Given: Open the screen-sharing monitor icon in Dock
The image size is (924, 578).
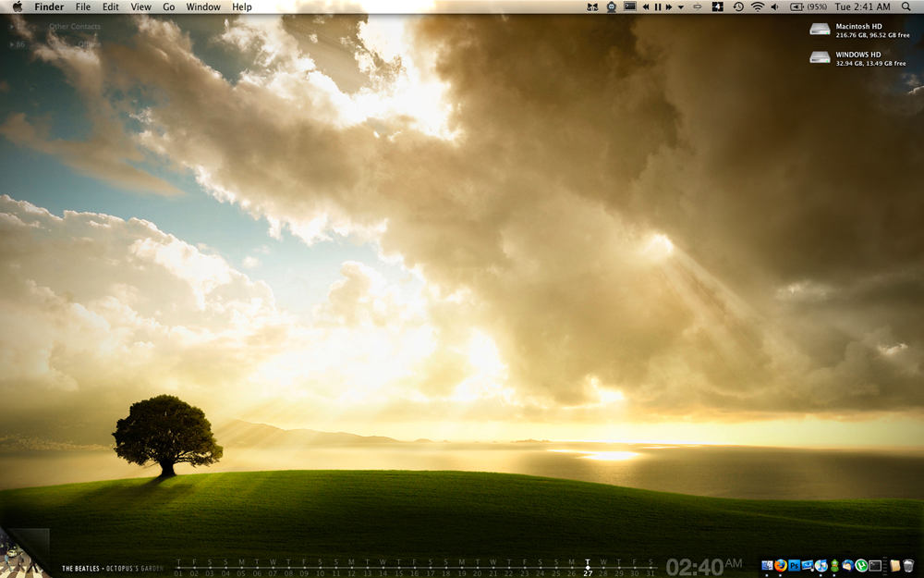Looking at the screenshot, I should 808,565.
